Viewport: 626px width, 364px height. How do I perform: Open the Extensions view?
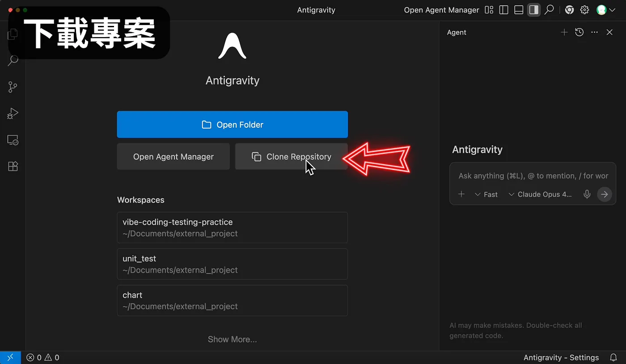[x=13, y=167]
